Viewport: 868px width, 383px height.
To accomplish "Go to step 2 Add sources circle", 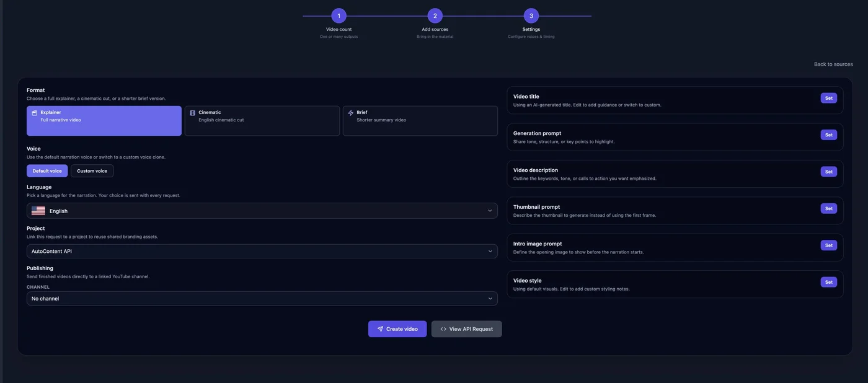I will pos(435,16).
